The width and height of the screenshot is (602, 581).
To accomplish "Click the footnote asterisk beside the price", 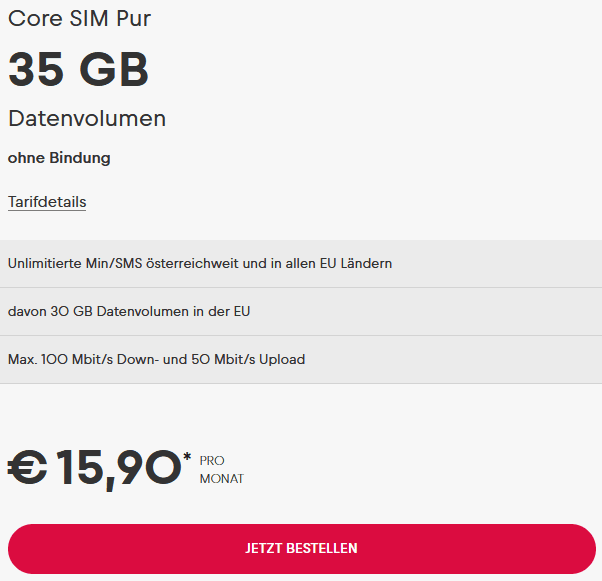I will 187,458.
